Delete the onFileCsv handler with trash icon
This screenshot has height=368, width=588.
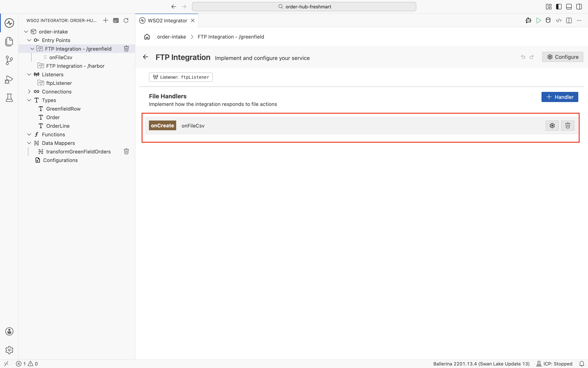coord(568,126)
